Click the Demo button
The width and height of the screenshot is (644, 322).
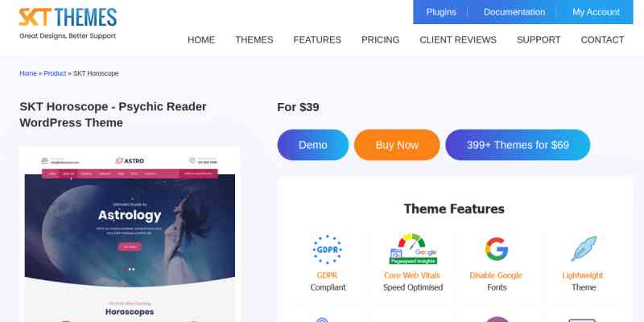313,145
